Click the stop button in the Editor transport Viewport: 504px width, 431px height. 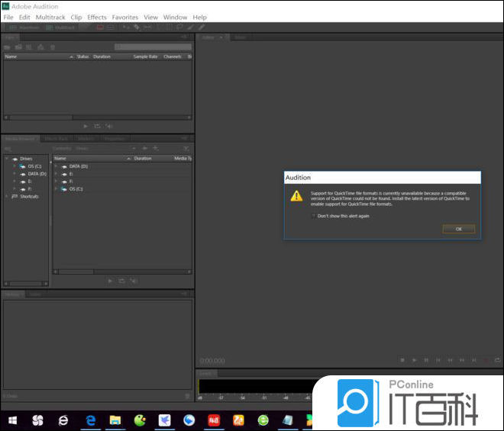coord(402,360)
